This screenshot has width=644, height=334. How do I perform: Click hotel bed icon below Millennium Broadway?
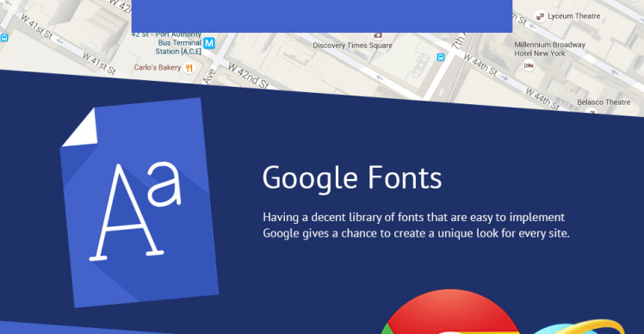(529, 65)
